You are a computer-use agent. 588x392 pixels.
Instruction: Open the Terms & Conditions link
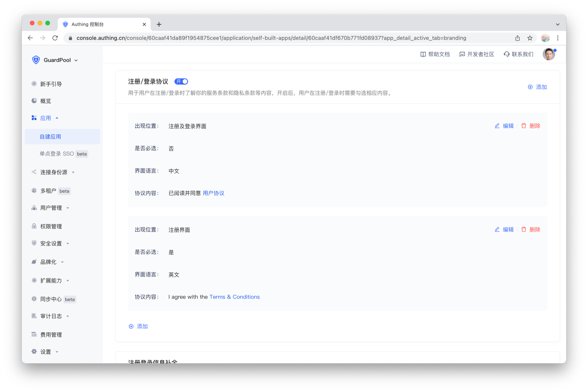(x=234, y=297)
